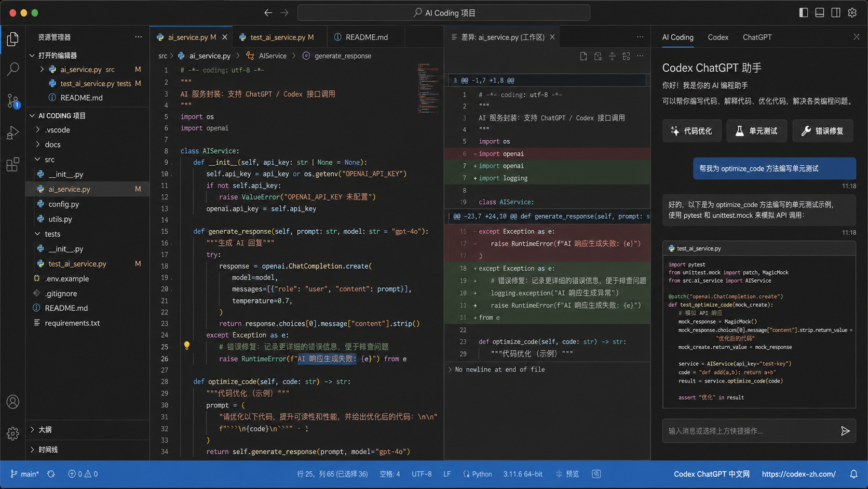Click the UTF-8 encoding in status bar

422,474
